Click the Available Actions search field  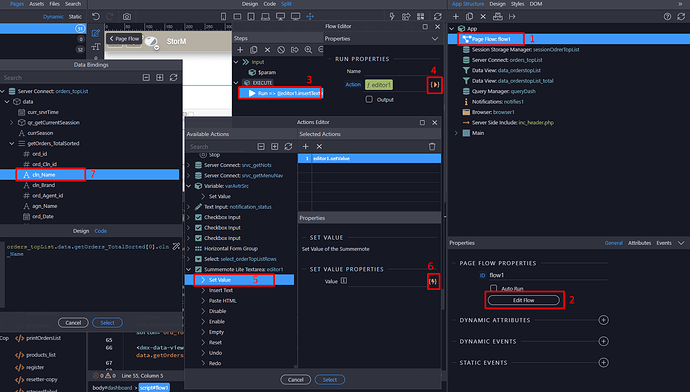[220, 147]
